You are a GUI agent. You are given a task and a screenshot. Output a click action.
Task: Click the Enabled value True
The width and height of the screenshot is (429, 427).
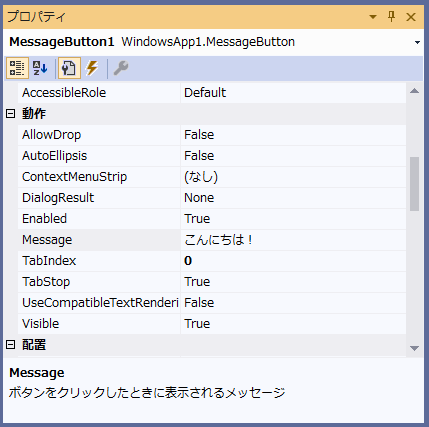coord(197,219)
